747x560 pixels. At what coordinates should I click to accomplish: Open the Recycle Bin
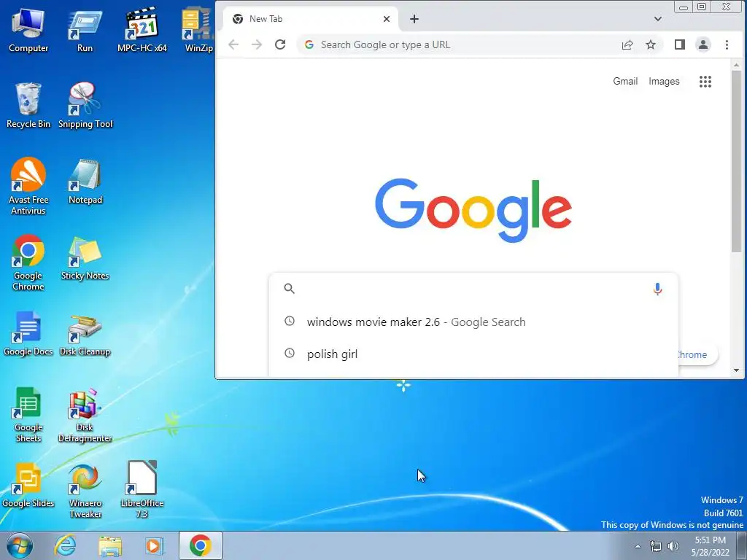[x=28, y=105]
